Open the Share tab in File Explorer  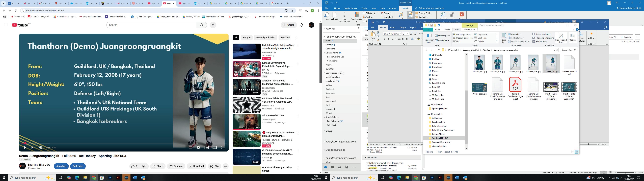[x=447, y=30]
